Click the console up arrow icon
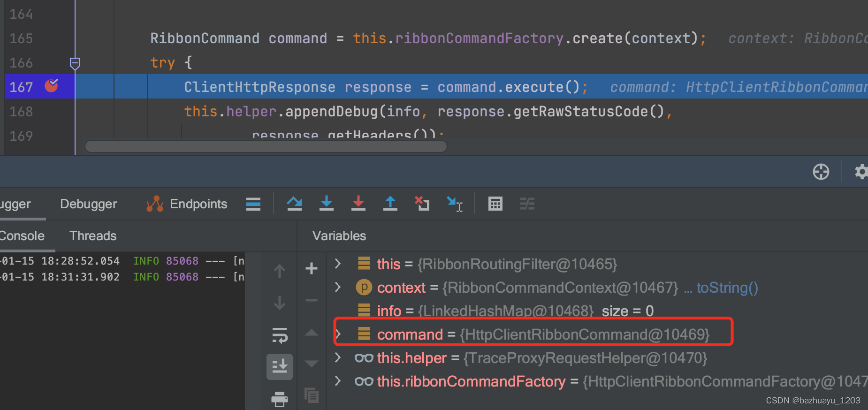 pos(280,271)
